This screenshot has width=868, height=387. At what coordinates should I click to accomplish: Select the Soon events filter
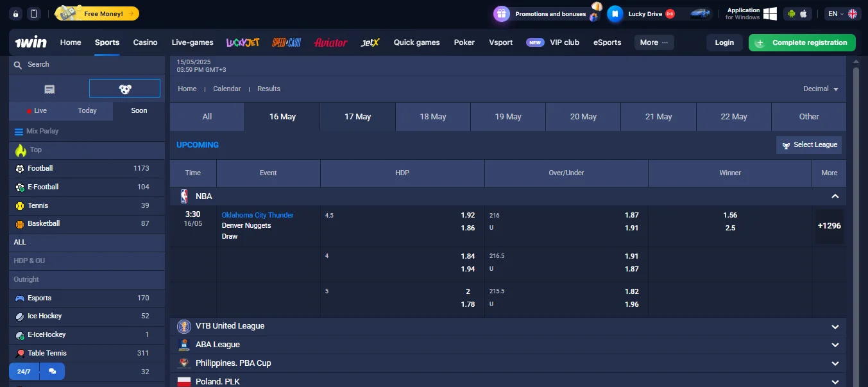click(139, 110)
